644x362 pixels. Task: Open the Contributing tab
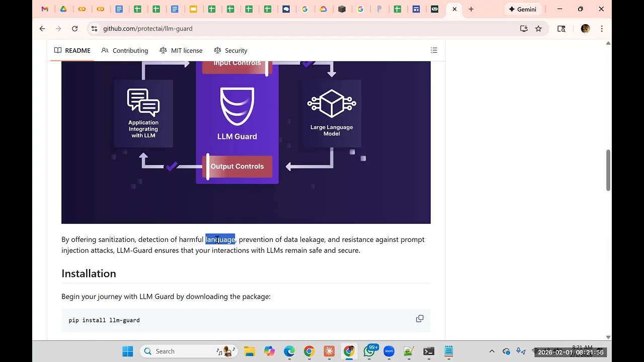125,50
